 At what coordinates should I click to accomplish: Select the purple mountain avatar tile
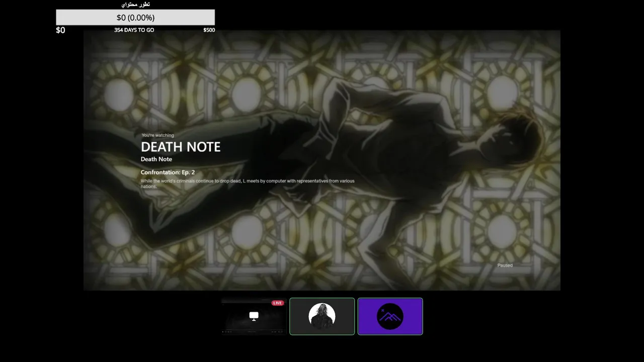click(390, 316)
